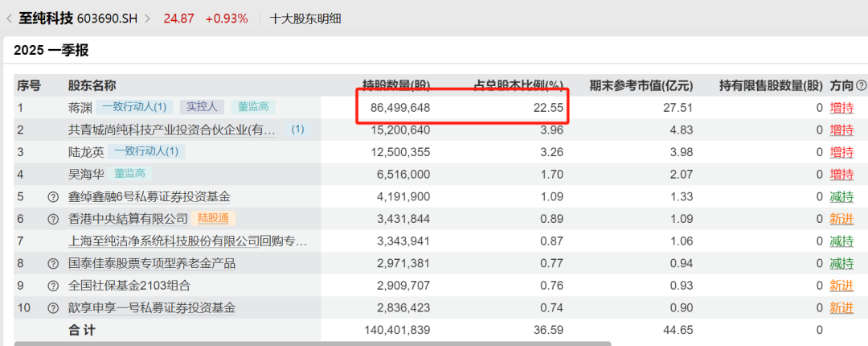The height and width of the screenshot is (346, 868).
Task: Click 董监高 tag next to 吴海华
Action: [x=129, y=174]
